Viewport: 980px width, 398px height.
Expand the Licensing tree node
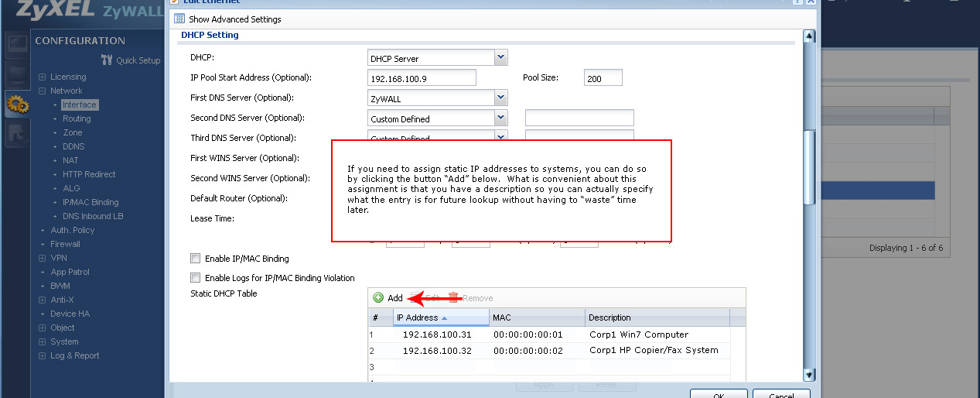43,77
